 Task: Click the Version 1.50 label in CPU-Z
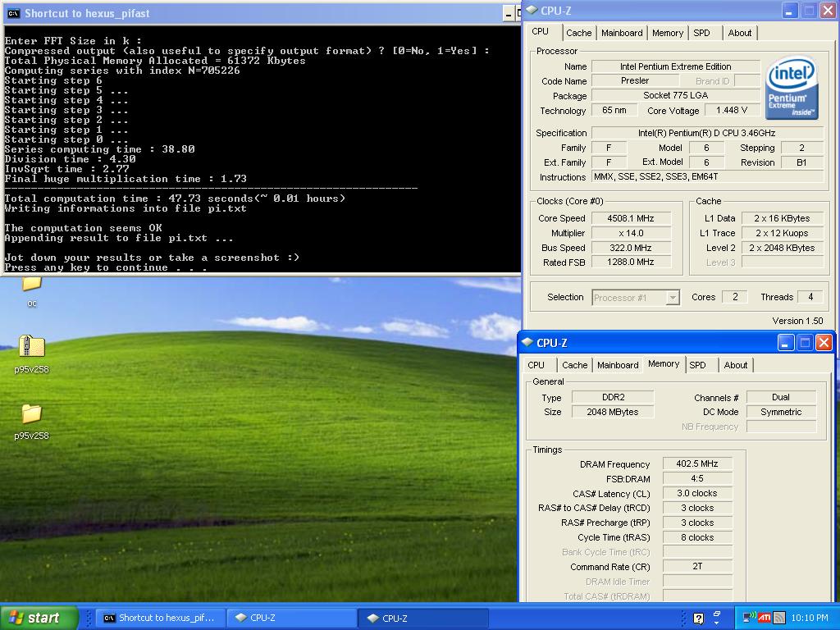click(x=797, y=321)
